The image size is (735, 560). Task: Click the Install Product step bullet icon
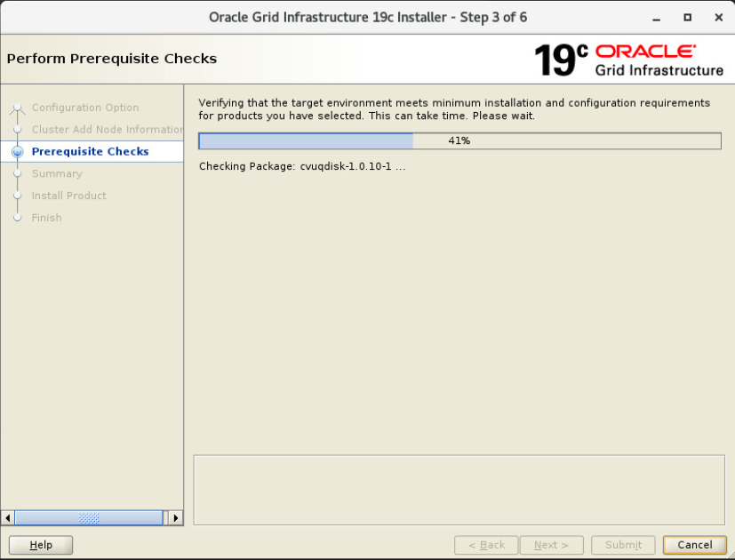tap(18, 196)
